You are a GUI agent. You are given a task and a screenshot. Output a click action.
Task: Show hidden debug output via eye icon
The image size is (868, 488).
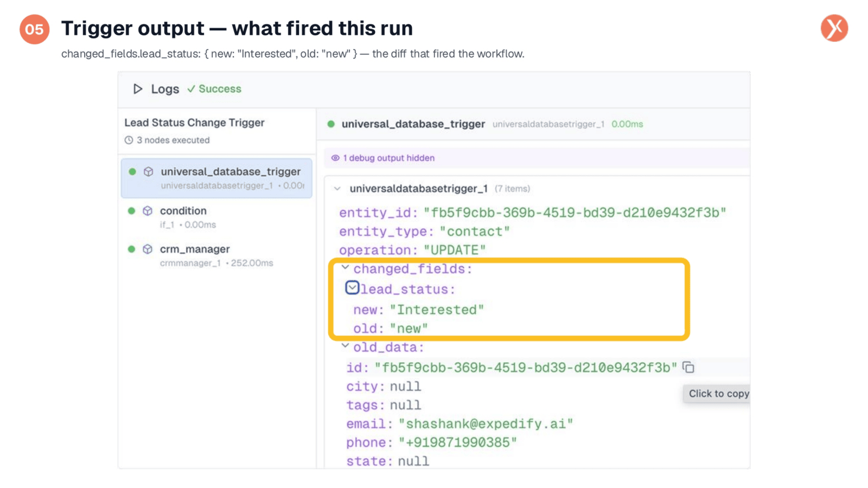click(335, 158)
